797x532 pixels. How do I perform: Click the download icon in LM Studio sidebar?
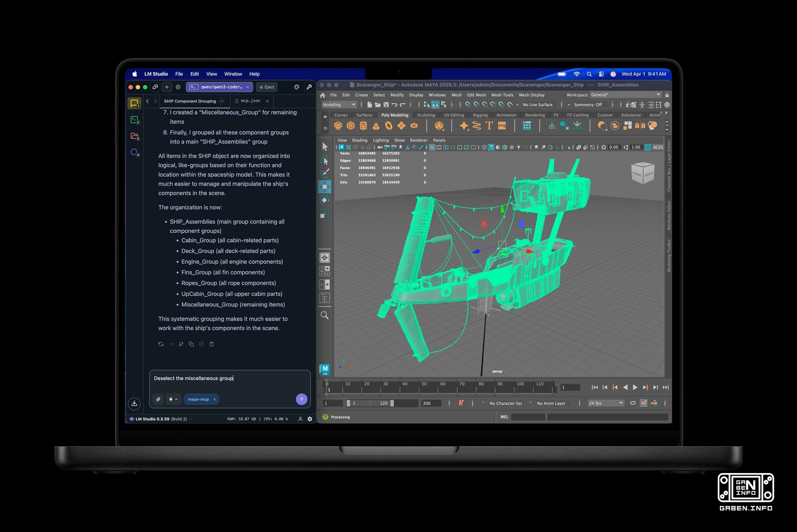click(134, 403)
